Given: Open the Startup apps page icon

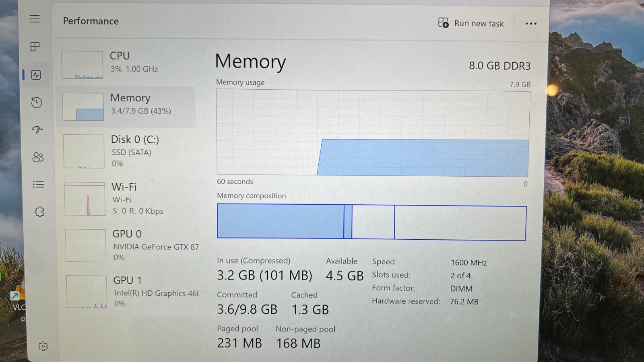Looking at the screenshot, I should (37, 130).
